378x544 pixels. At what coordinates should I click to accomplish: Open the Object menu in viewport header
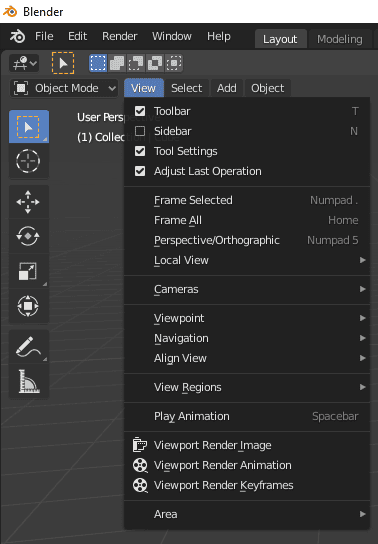pyautogui.click(x=268, y=88)
